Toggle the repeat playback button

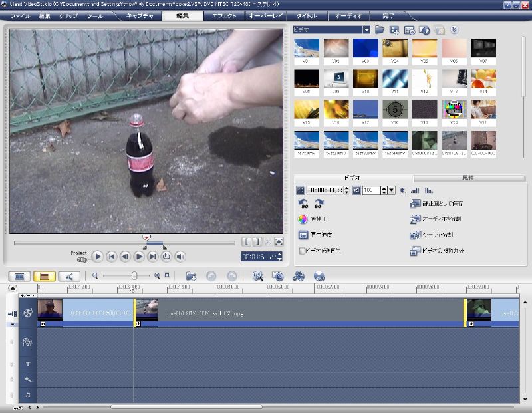coord(166,256)
